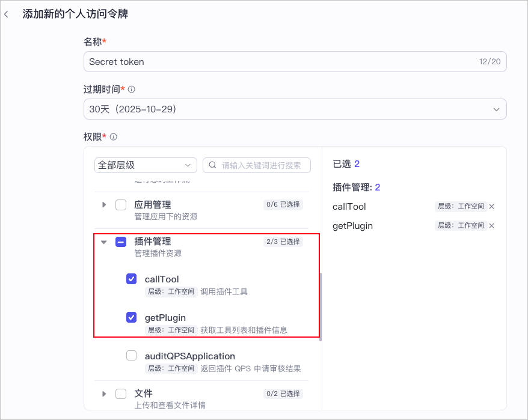Collapse the 插件管理 group
The height and width of the screenshot is (420, 528).
104,242
